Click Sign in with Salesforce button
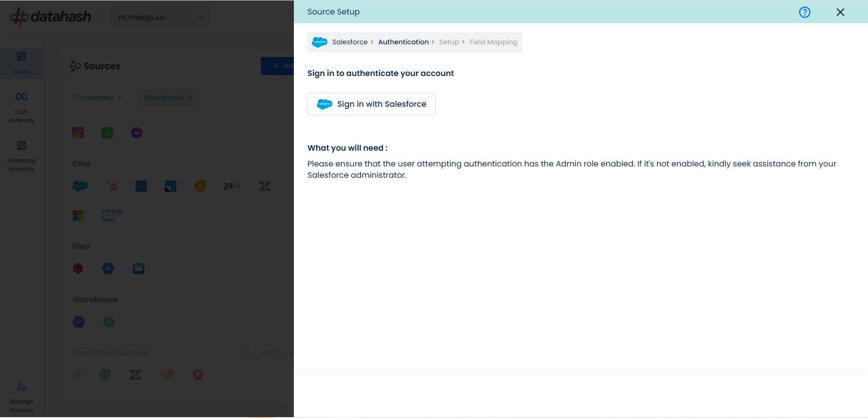This screenshot has width=868, height=418. [x=372, y=104]
